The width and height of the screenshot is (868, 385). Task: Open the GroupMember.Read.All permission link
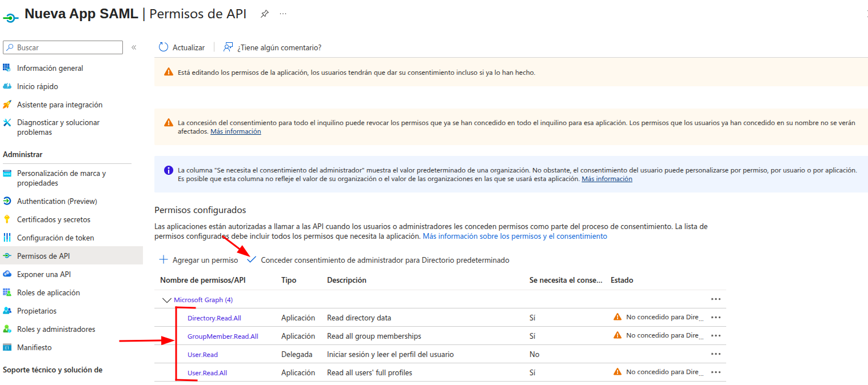click(223, 336)
